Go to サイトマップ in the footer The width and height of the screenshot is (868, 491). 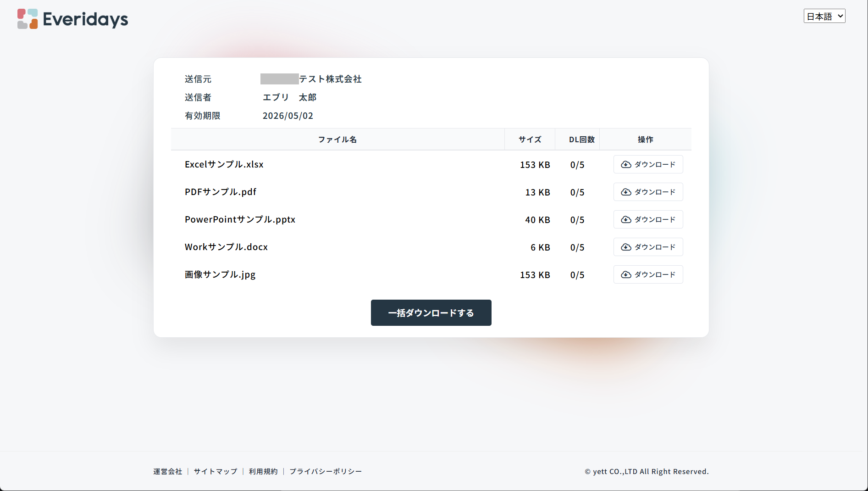coord(216,471)
